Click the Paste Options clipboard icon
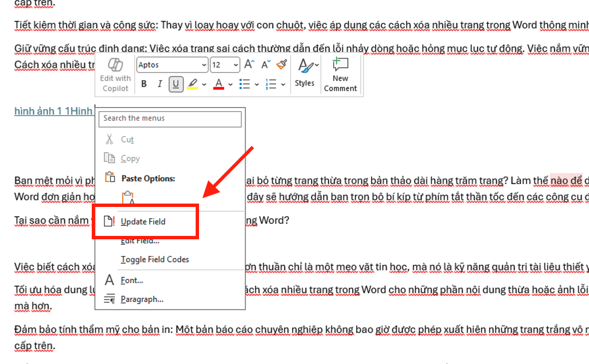 click(x=110, y=177)
